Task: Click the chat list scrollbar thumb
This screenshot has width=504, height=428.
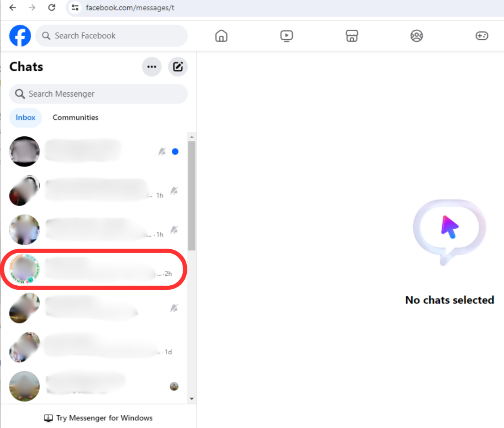Action: [x=192, y=196]
